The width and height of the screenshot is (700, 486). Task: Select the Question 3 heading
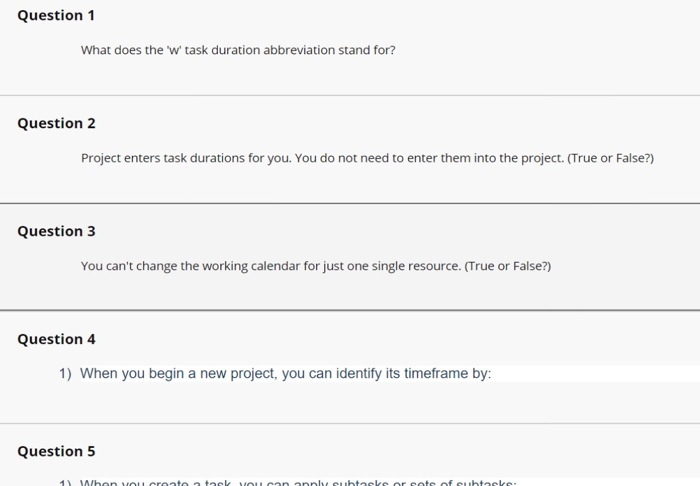coord(56,232)
